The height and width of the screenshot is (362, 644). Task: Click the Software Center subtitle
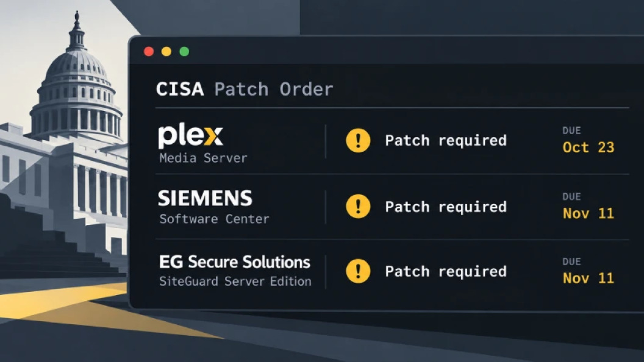coord(215,219)
